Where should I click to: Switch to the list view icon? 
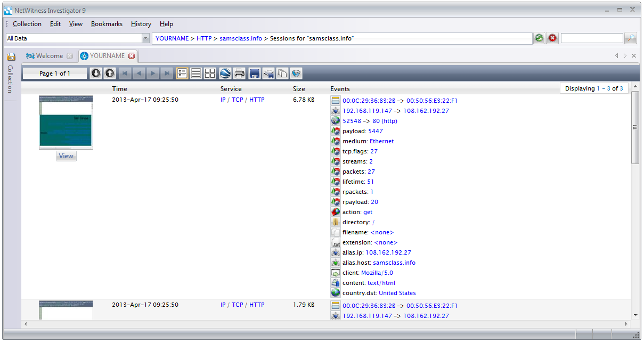[196, 73]
